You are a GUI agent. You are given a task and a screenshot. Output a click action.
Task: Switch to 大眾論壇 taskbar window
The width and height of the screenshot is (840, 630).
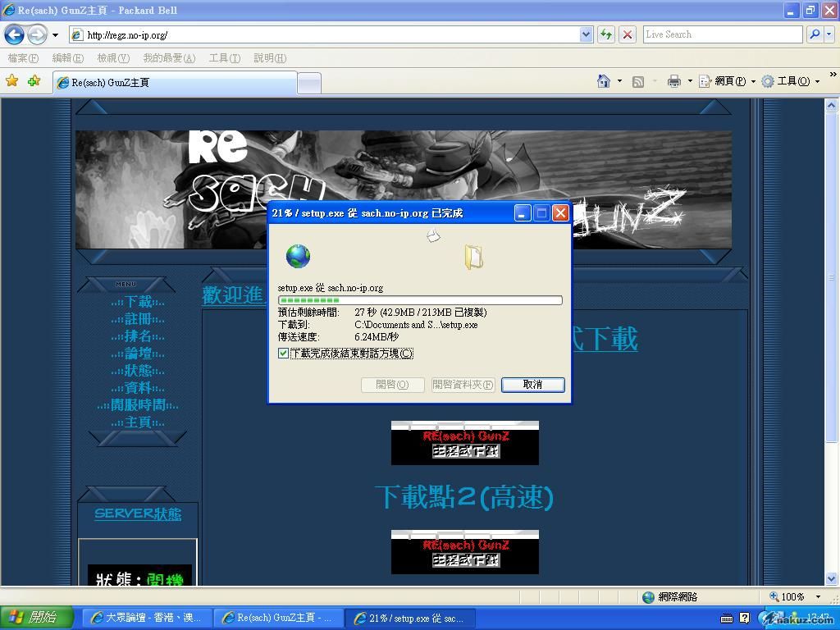click(x=147, y=618)
